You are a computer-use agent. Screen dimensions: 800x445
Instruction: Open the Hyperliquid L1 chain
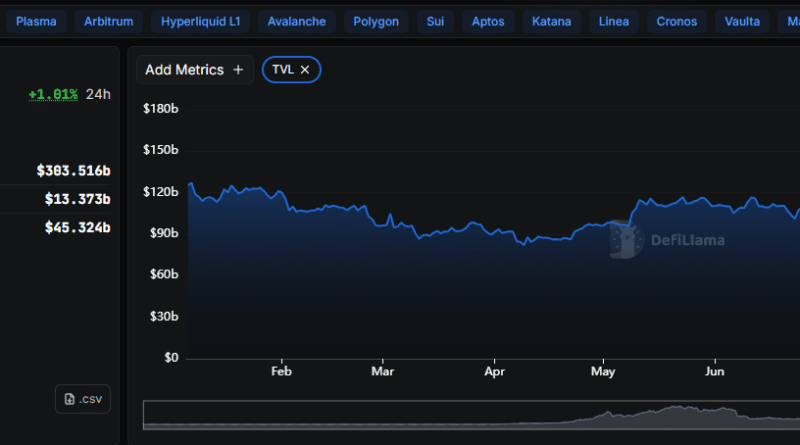tap(201, 21)
